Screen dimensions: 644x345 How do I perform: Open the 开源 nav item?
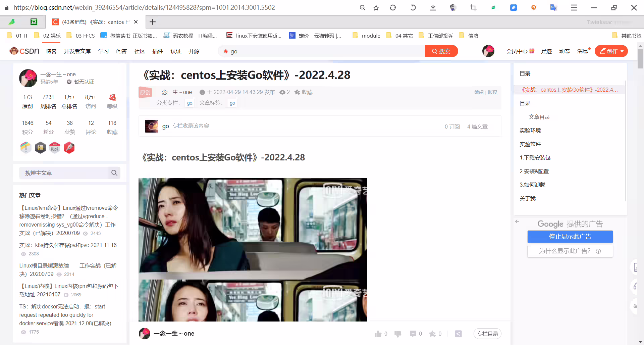[194, 51]
